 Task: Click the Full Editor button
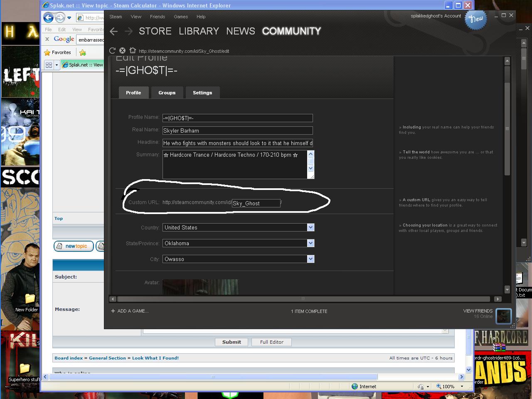click(271, 342)
